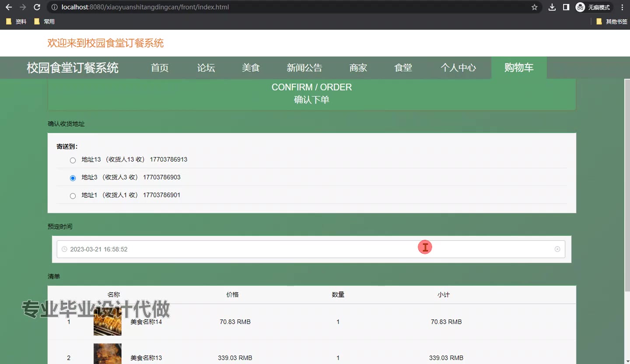The height and width of the screenshot is (364, 630).
Task: Click the clock icon in time field
Action: point(64,249)
